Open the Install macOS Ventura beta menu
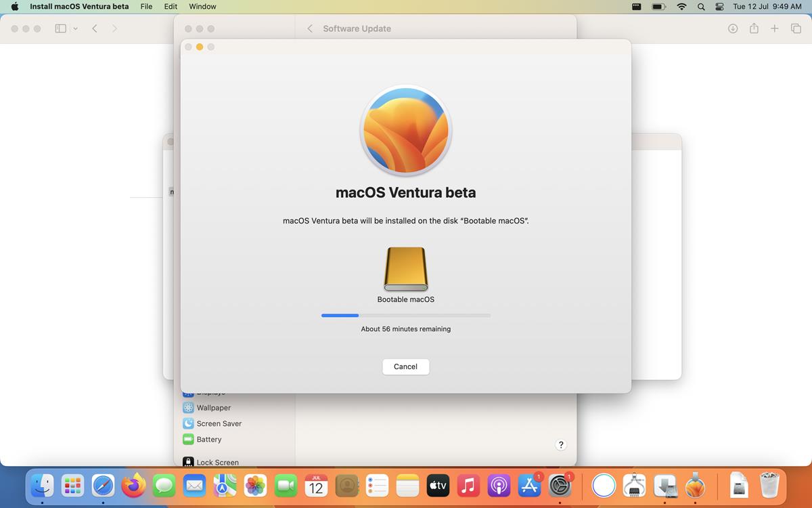The image size is (812, 508). [x=79, y=6]
